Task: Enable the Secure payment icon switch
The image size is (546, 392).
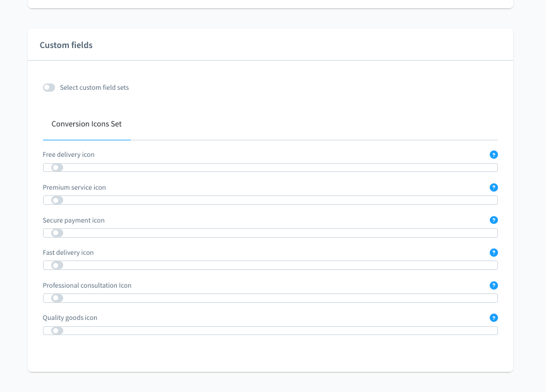Action: (57, 233)
